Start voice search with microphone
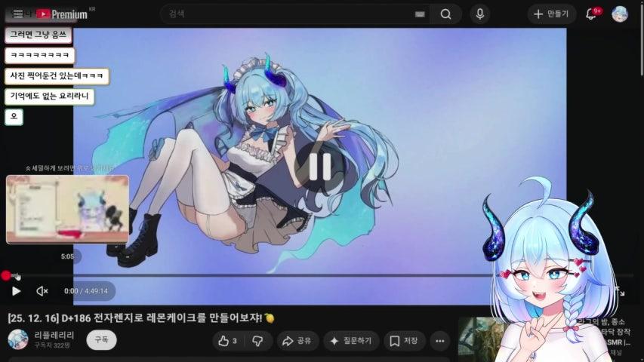644x362 pixels. [479, 14]
